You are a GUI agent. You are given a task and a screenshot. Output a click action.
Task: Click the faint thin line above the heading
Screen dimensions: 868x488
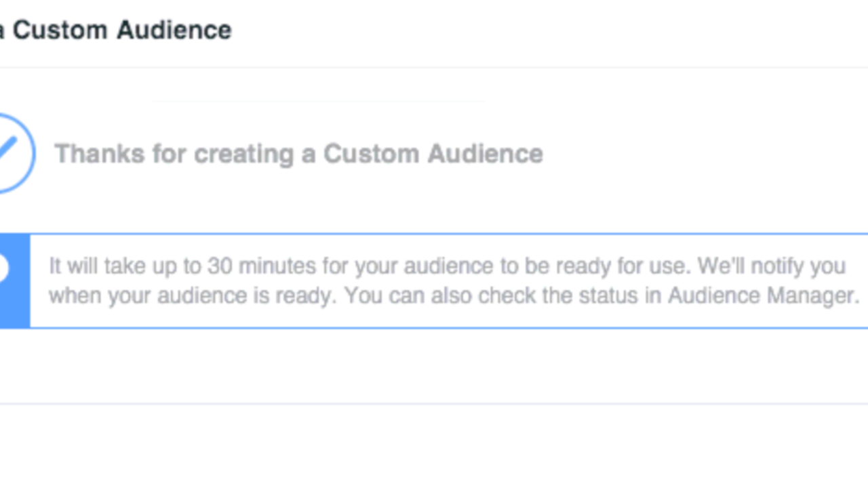tap(319, 101)
